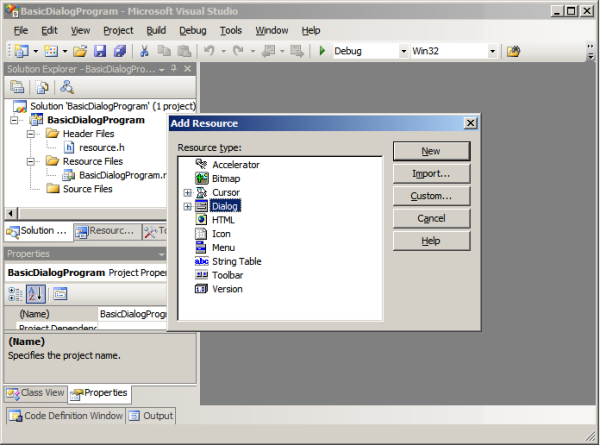Image resolution: width=600 pixels, height=445 pixels.
Task: Open the New Project icon's dropdown arrow
Action: coord(35,51)
